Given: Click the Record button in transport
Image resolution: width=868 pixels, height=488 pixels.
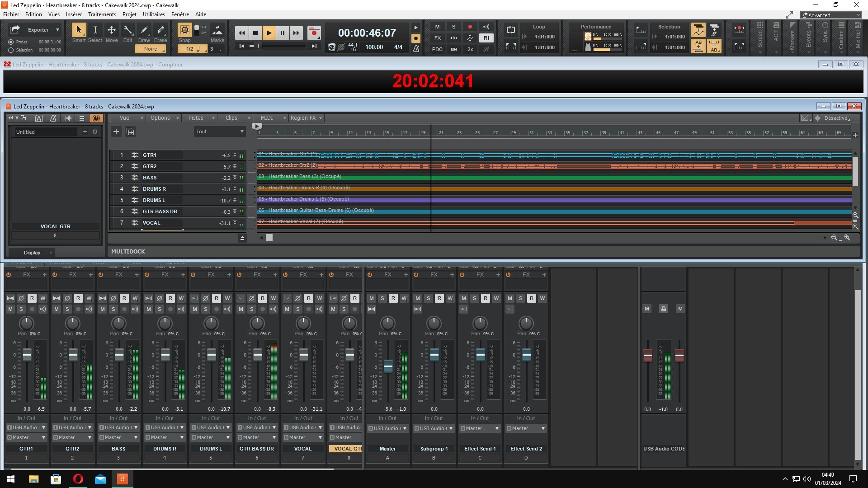Looking at the screenshot, I should pos(314,33).
